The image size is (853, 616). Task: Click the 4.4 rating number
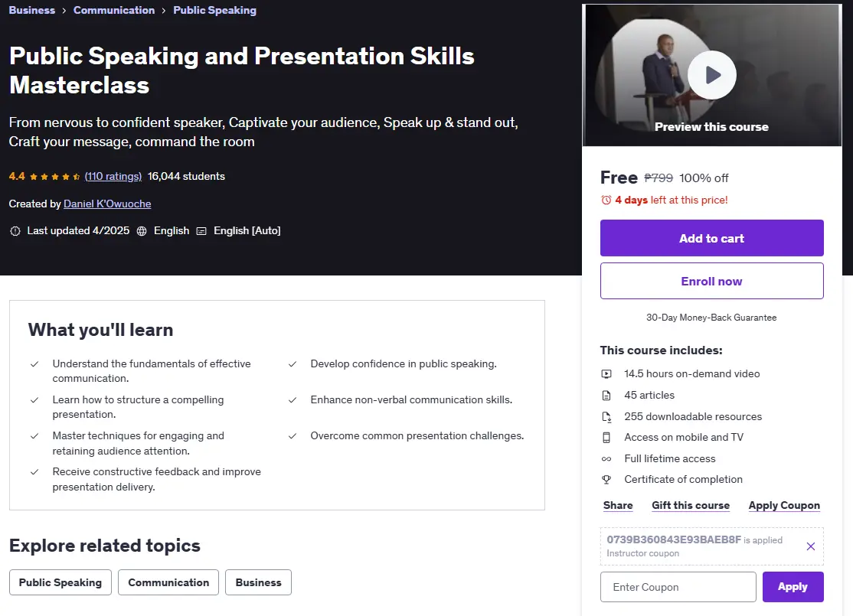click(17, 176)
